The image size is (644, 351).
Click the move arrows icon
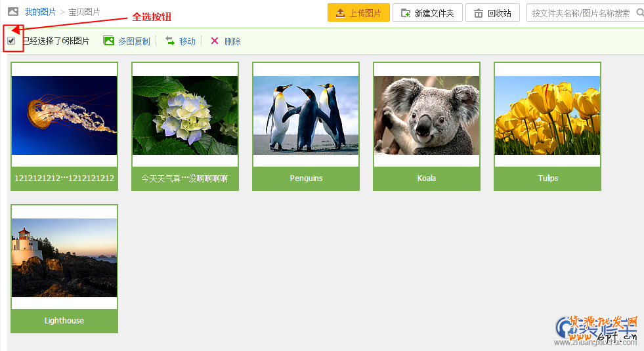[x=170, y=40]
